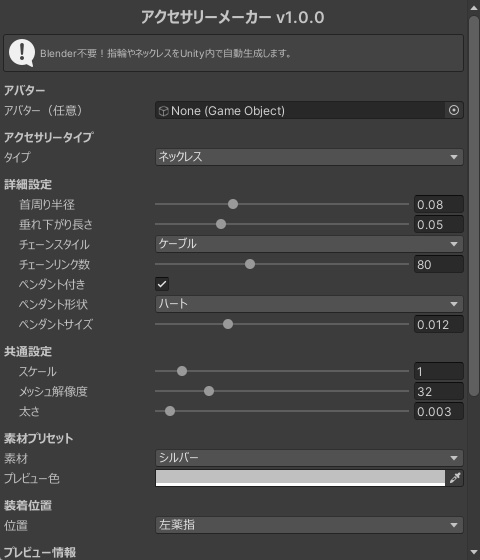Screen dimensions: 480x560
Task: Click the 装着位置 section header
Action: click(28, 505)
